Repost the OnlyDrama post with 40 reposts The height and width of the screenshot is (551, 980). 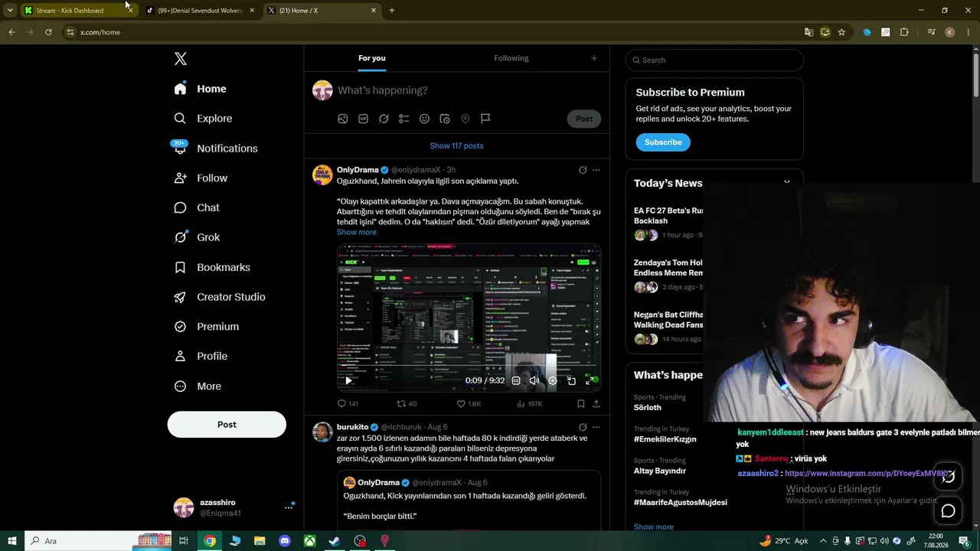pyautogui.click(x=407, y=403)
